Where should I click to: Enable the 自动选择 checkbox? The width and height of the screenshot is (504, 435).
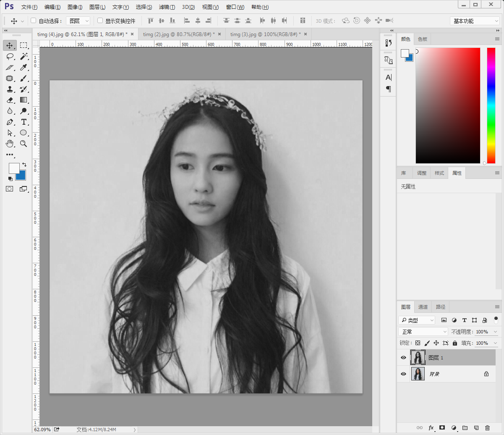click(x=34, y=21)
